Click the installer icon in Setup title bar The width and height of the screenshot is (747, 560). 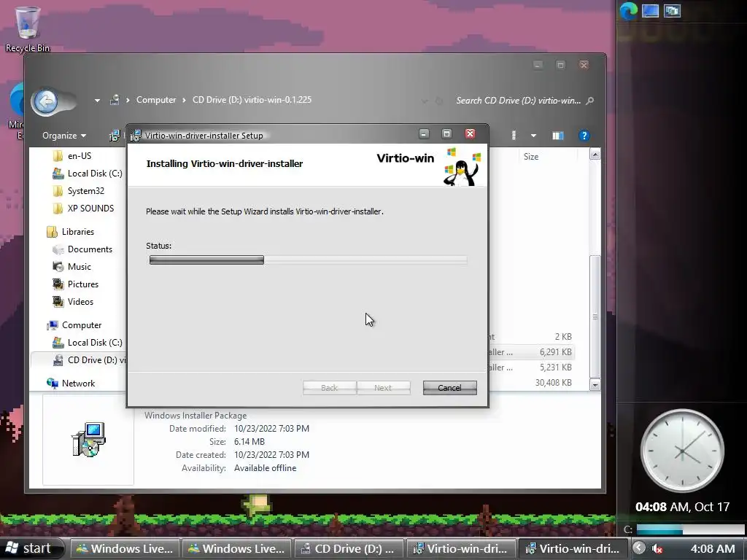pyautogui.click(x=136, y=136)
